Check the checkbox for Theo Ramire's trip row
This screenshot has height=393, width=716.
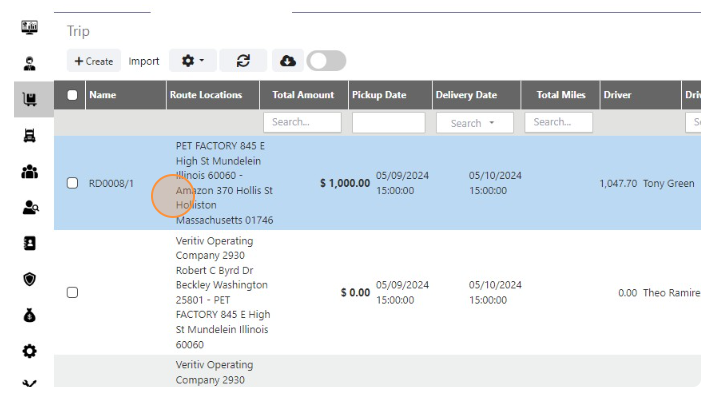click(x=72, y=293)
